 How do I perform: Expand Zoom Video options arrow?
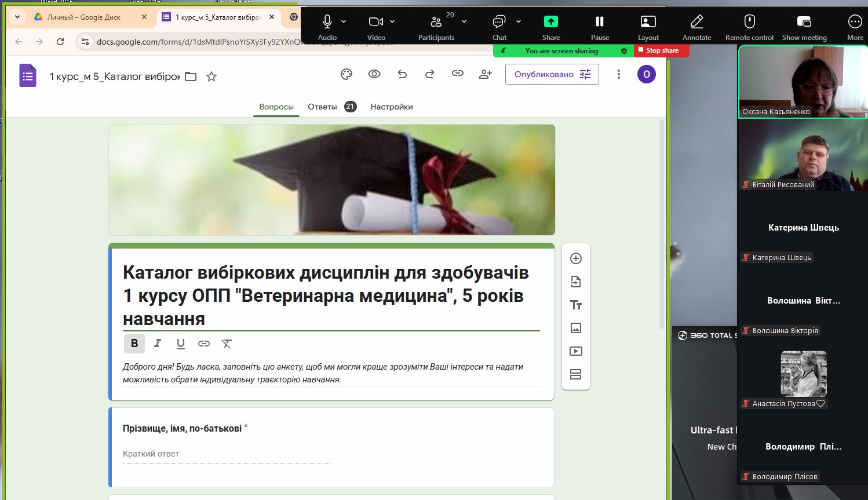pyautogui.click(x=392, y=21)
